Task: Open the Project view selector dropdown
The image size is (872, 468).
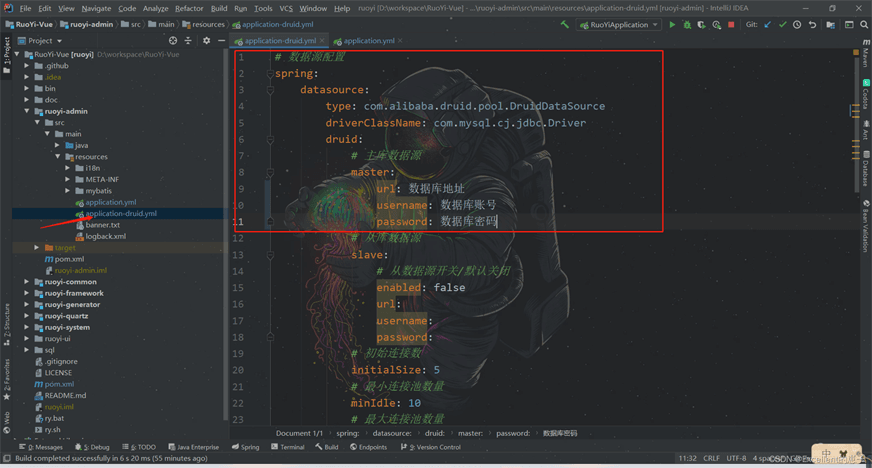Action: (x=41, y=41)
